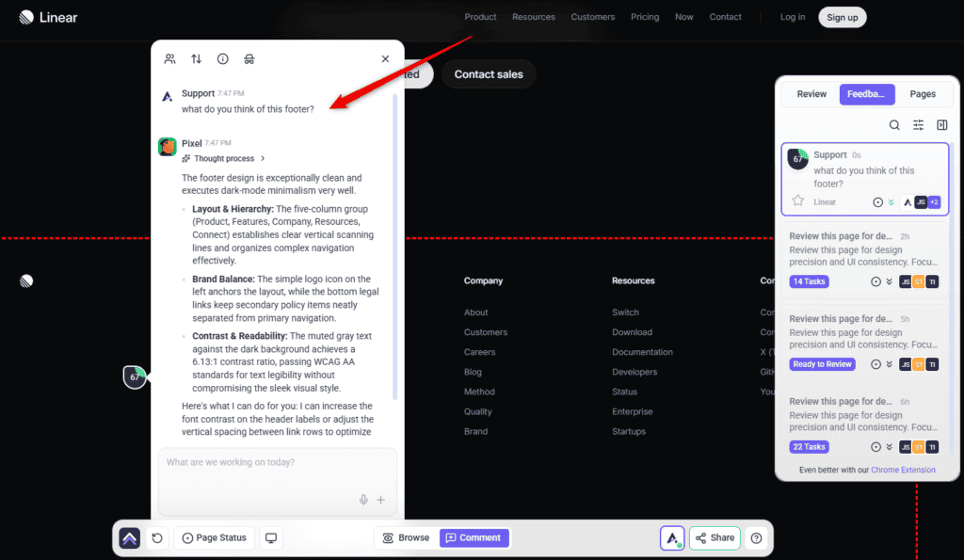
Task: Switch to Browse mode
Action: point(407,537)
